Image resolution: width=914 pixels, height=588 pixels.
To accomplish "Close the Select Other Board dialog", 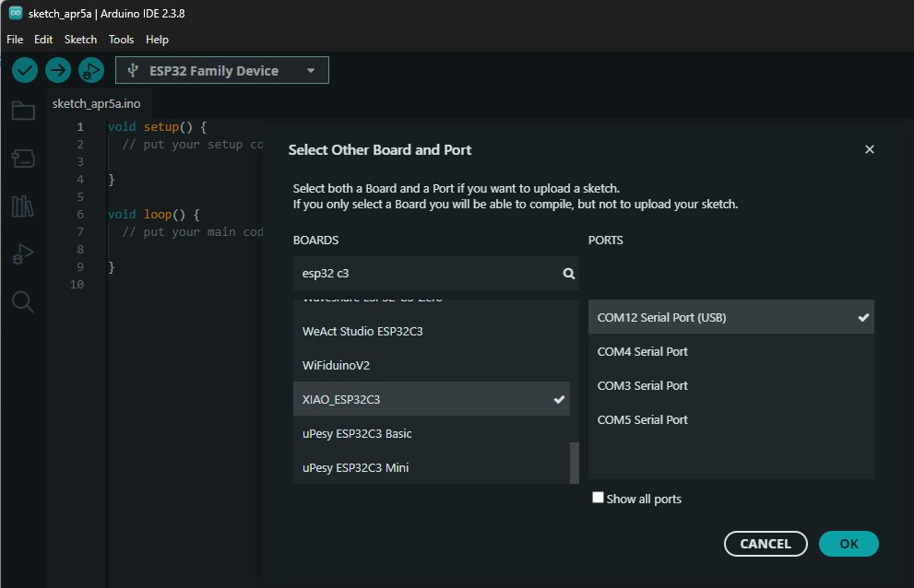I will 869,150.
